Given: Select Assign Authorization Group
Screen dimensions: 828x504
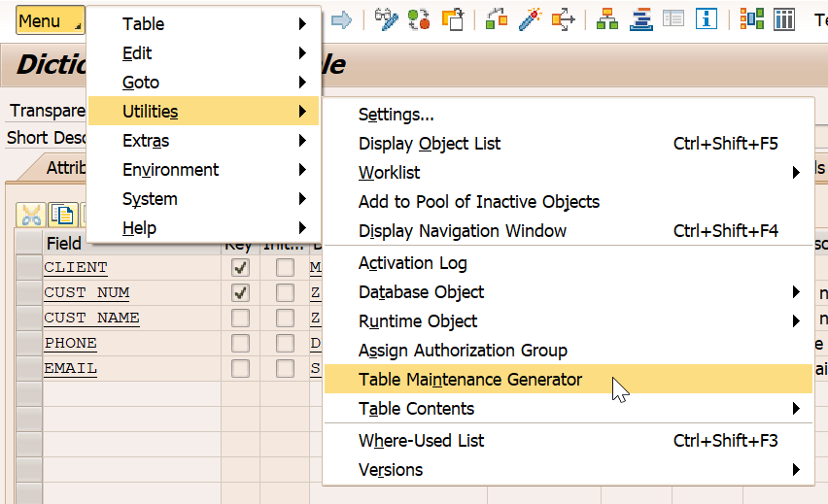Looking at the screenshot, I should 569,351.
